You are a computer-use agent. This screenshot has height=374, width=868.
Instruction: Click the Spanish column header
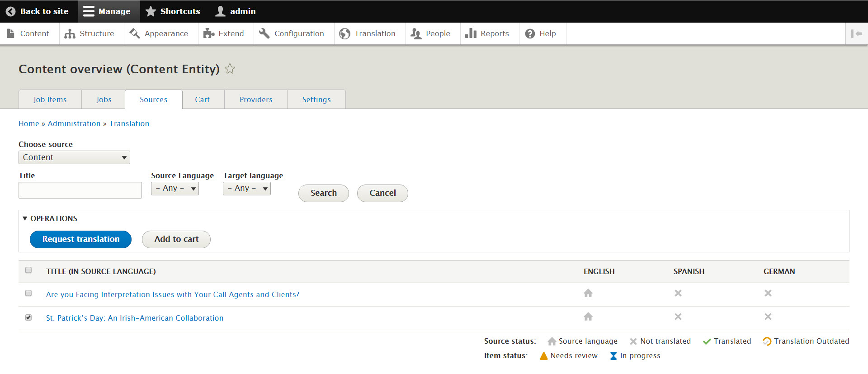click(689, 271)
